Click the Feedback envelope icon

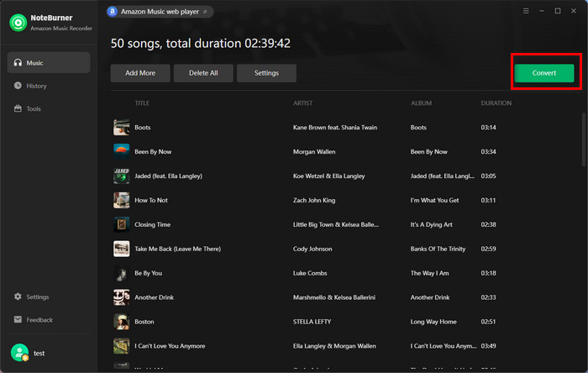coord(18,319)
